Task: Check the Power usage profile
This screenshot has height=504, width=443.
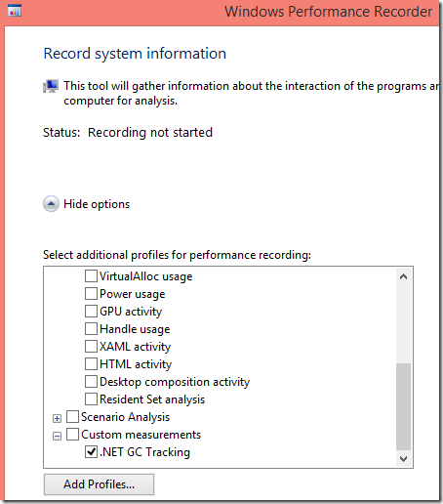Action: pyautogui.click(x=91, y=293)
